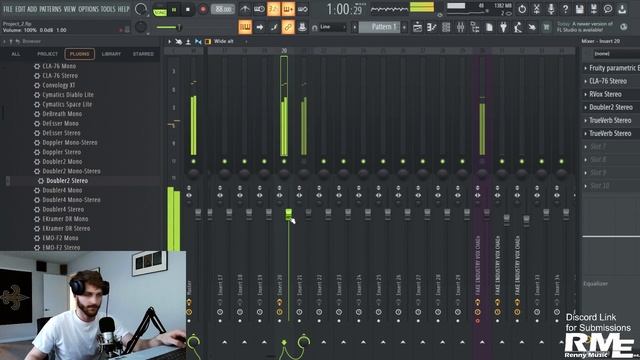The image size is (640, 360).
Task: Mute the Master mixer track
Action: click(193, 162)
